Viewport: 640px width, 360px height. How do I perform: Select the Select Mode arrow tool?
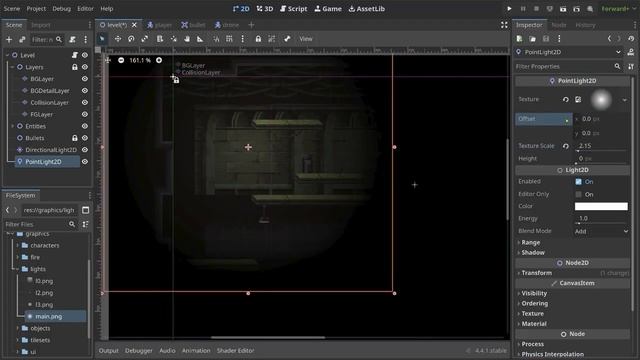click(102, 39)
